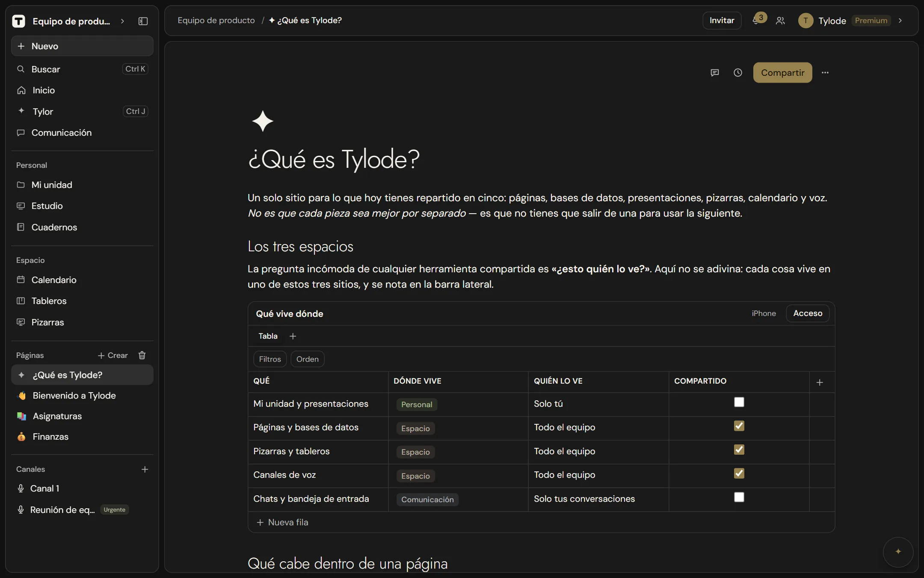This screenshot has width=924, height=578.
Task: Expand the account menu chevron
Action: click(x=900, y=21)
